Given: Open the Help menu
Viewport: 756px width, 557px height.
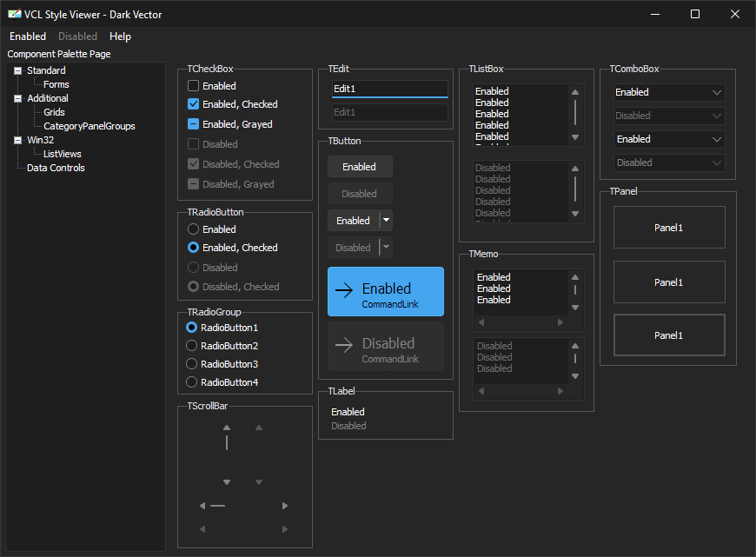Looking at the screenshot, I should point(120,36).
